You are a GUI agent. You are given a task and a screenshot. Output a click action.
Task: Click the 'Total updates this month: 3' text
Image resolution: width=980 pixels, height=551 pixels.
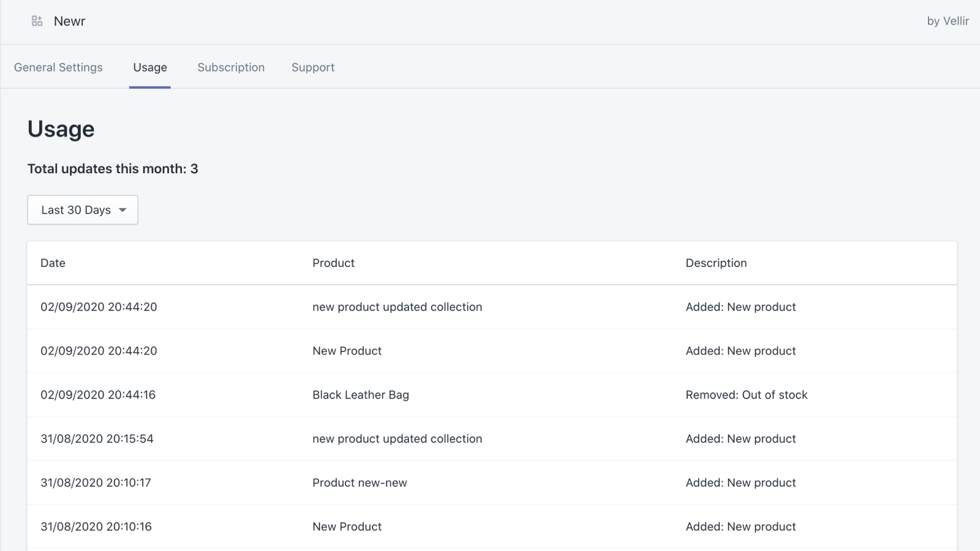112,168
